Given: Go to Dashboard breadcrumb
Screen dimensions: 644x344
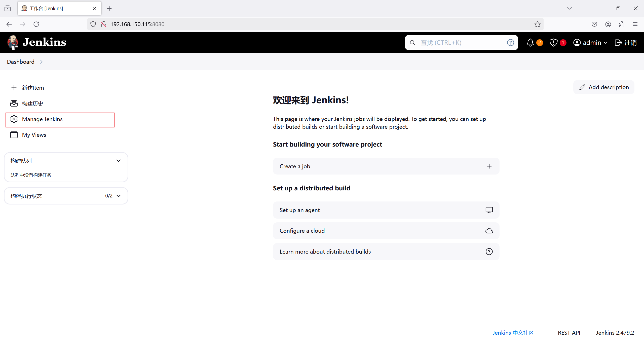Looking at the screenshot, I should pos(21,62).
